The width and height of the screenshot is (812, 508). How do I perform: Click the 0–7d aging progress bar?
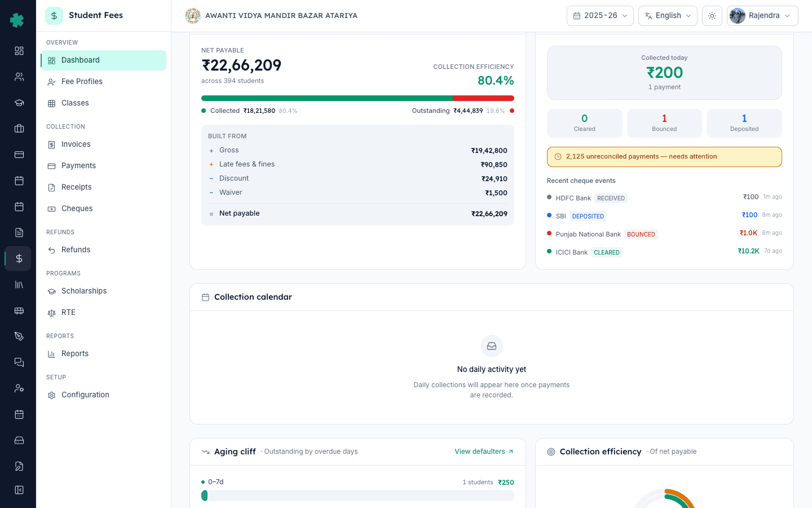pyautogui.click(x=358, y=496)
